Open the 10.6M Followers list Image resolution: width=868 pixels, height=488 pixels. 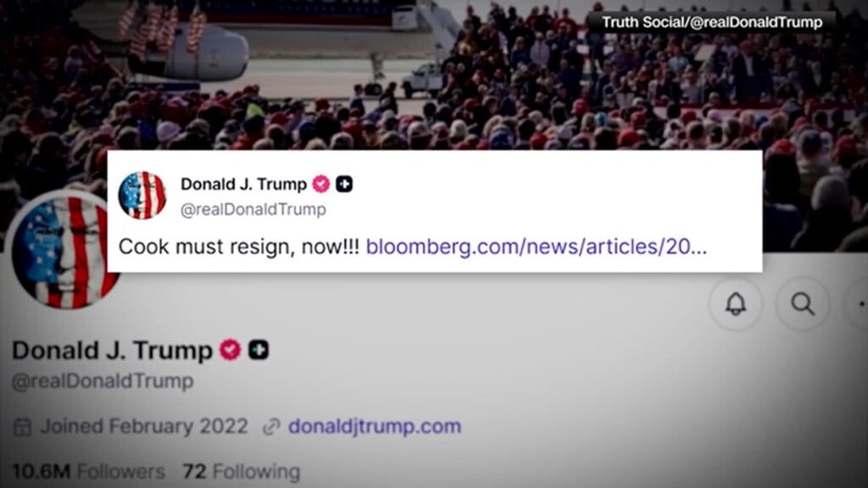[x=88, y=471]
